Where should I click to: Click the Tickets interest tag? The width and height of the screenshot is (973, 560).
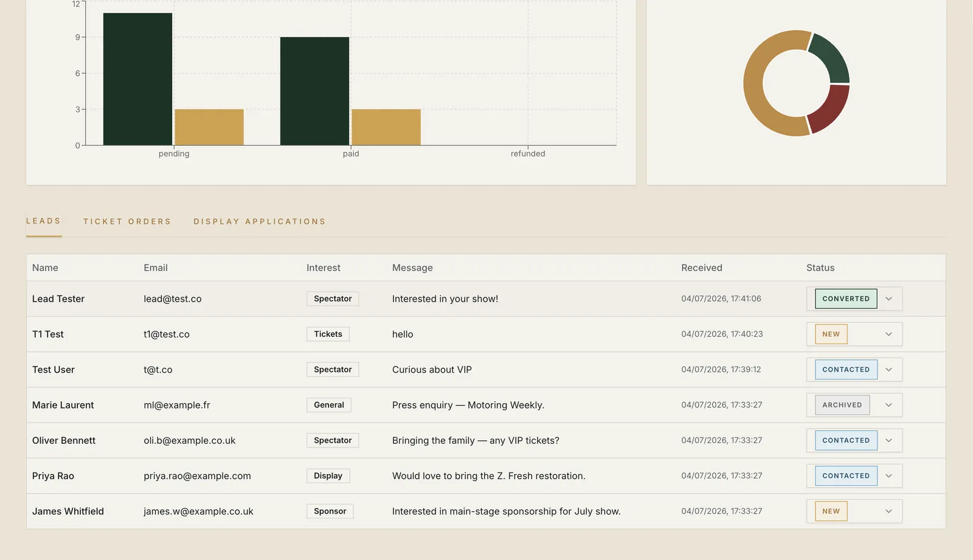pyautogui.click(x=328, y=334)
